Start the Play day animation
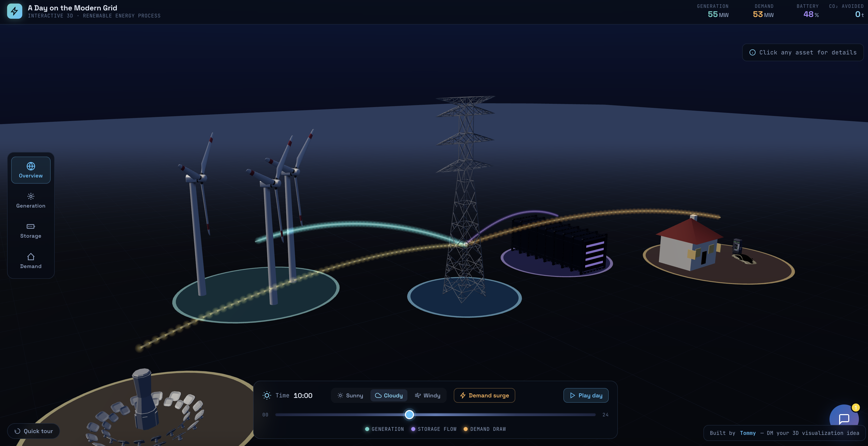Screen dimensions: 868x446 (586, 395)
